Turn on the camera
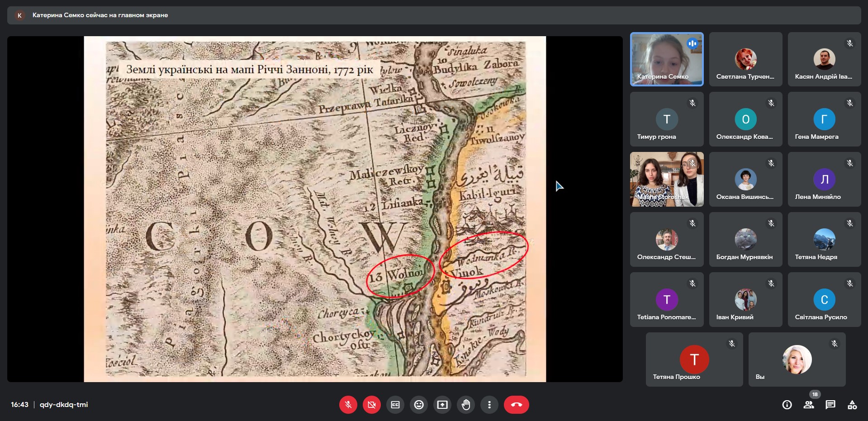868x421 pixels. 371,405
